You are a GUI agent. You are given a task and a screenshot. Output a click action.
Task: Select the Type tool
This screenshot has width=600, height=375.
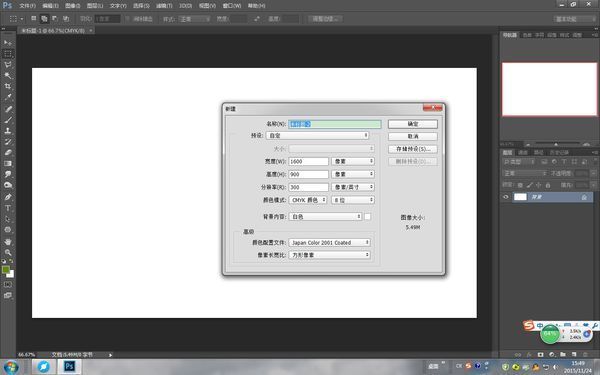(x=8, y=208)
